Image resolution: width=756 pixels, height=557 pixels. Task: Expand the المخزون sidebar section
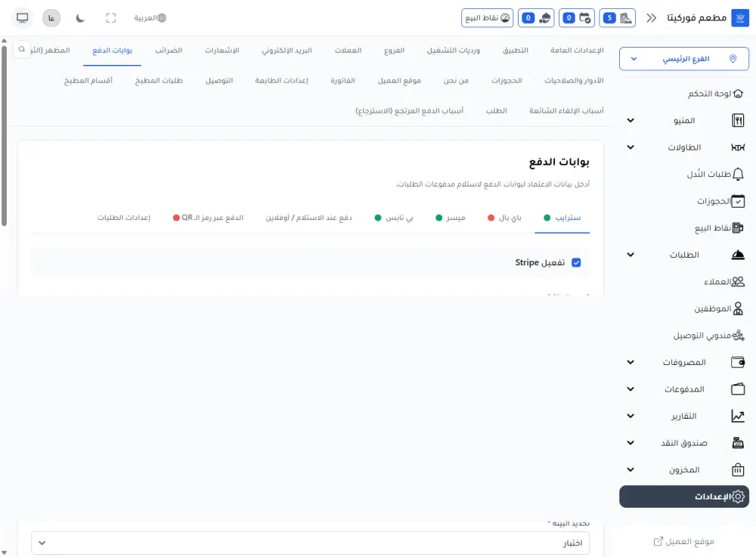click(630, 469)
